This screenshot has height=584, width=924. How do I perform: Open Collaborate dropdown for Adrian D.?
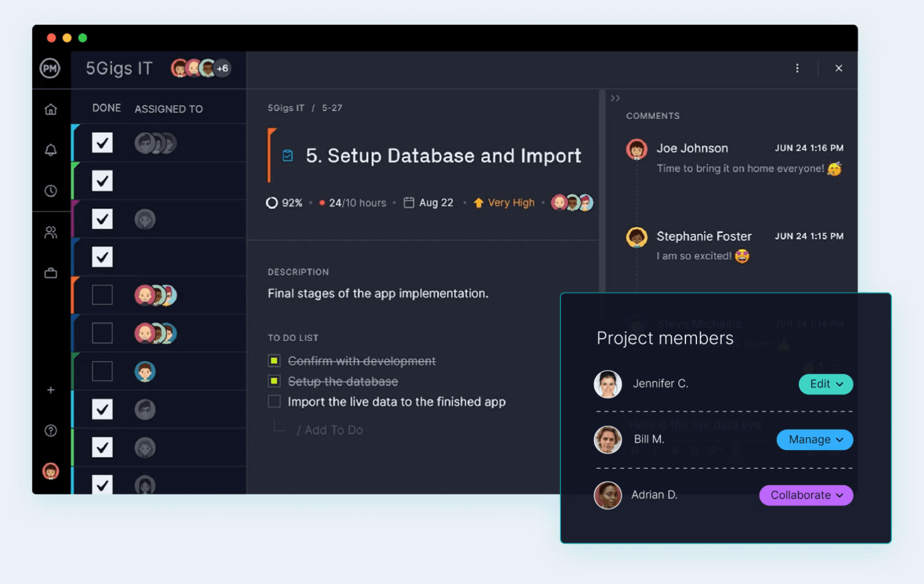pos(806,495)
